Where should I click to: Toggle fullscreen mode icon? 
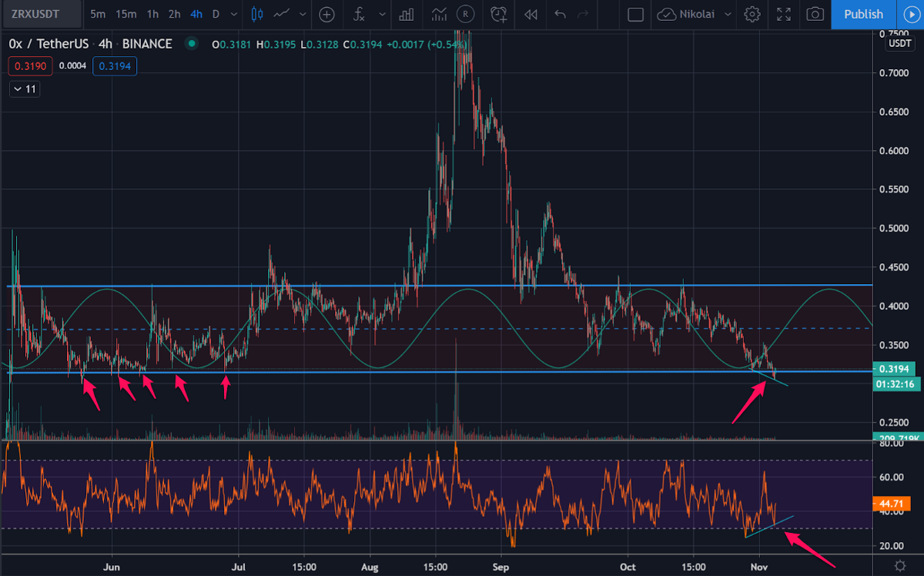(784, 14)
